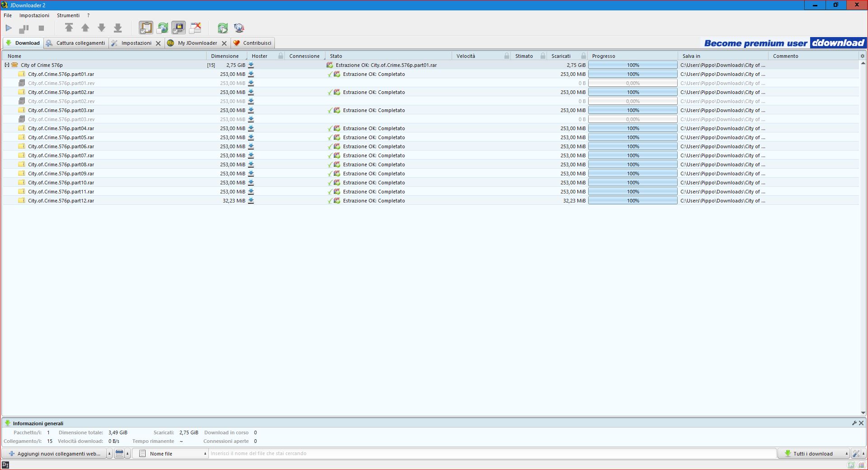Click the progress bar of part06.rar

[632, 146]
